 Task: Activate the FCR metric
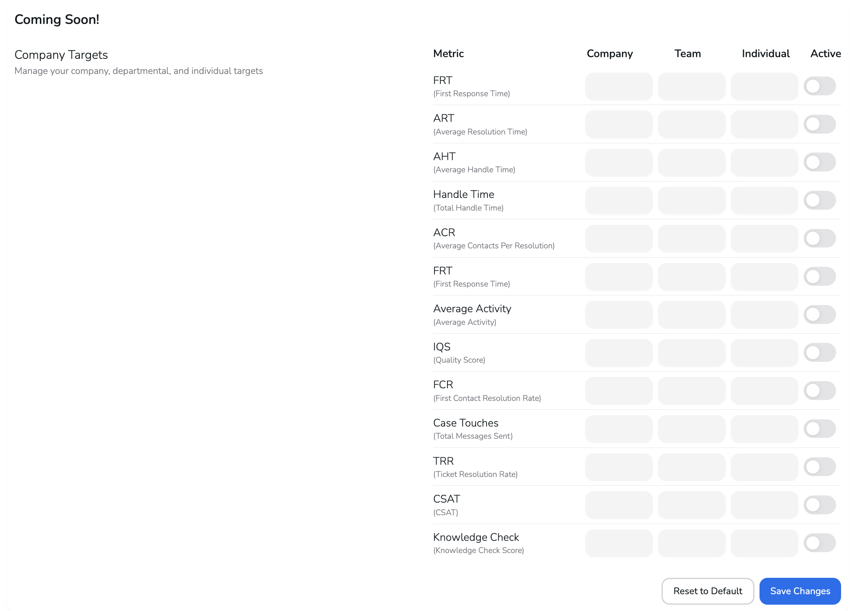819,390
